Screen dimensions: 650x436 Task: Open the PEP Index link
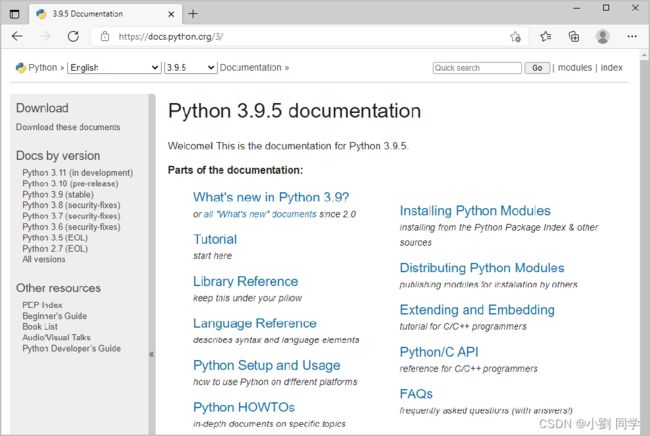click(42, 305)
